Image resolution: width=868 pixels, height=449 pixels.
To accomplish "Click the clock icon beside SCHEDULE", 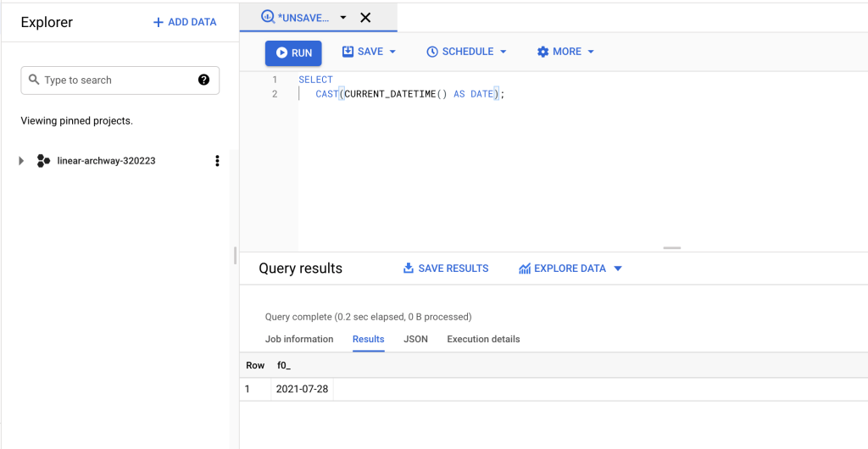I will click(432, 52).
